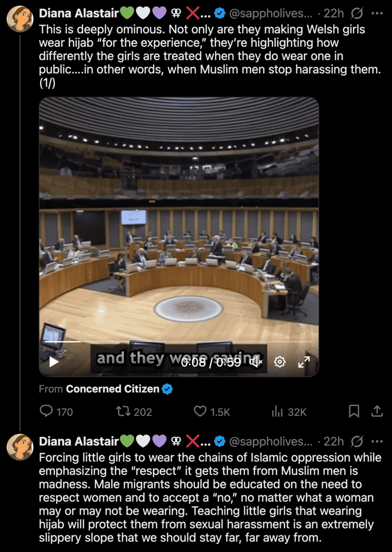Image resolution: width=392 pixels, height=552 pixels.
Task: Open more options on second tweet
Action: pyautogui.click(x=377, y=441)
